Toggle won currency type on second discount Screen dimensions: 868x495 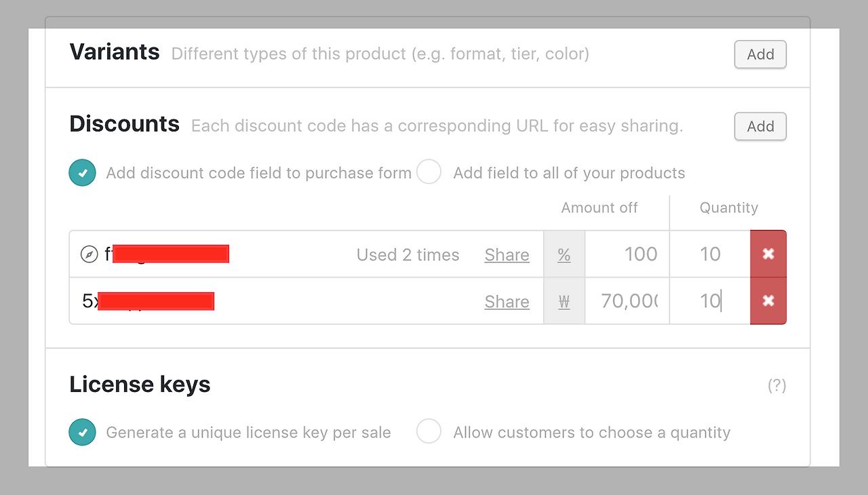(x=564, y=302)
